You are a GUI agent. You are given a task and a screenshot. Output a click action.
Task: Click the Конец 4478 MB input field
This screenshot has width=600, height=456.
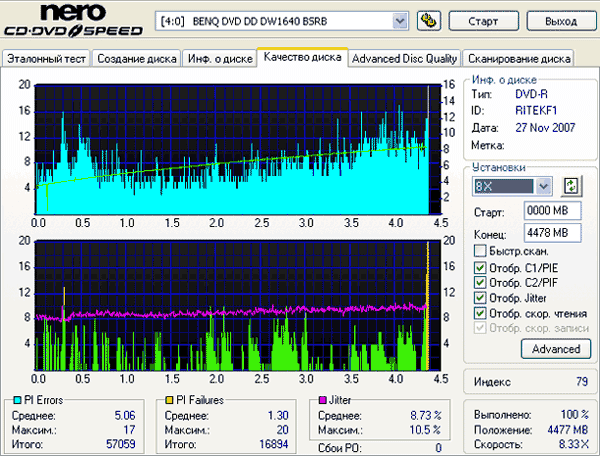coord(552,233)
